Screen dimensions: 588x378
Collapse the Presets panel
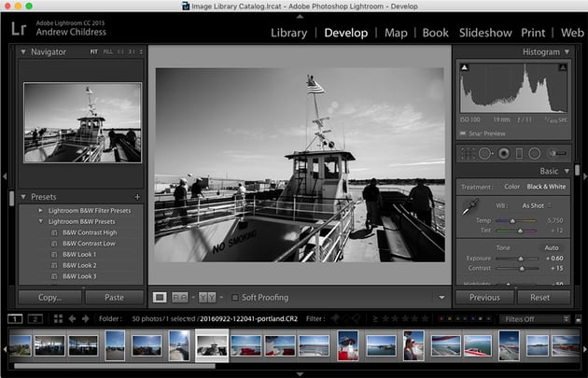point(23,197)
